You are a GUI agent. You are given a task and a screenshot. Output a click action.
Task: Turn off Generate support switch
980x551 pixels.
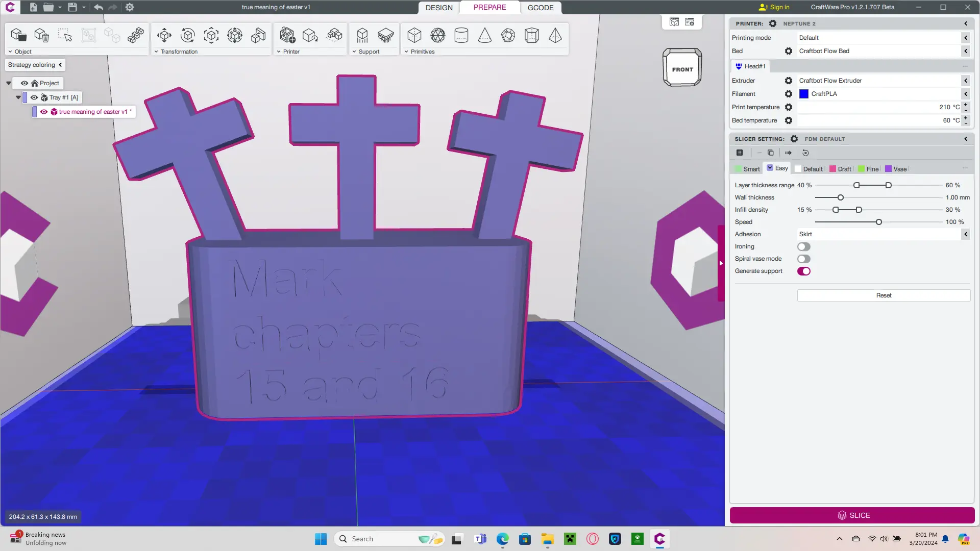(804, 271)
